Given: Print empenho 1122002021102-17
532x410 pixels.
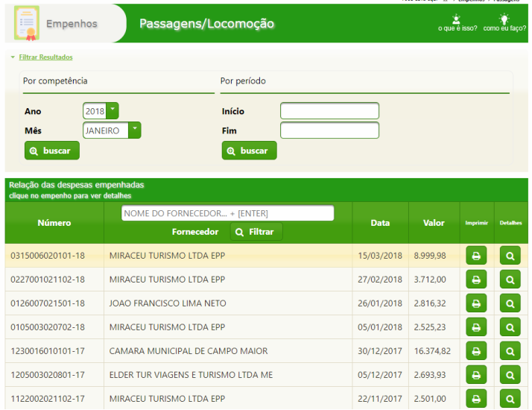Looking at the screenshot, I should coord(476,399).
